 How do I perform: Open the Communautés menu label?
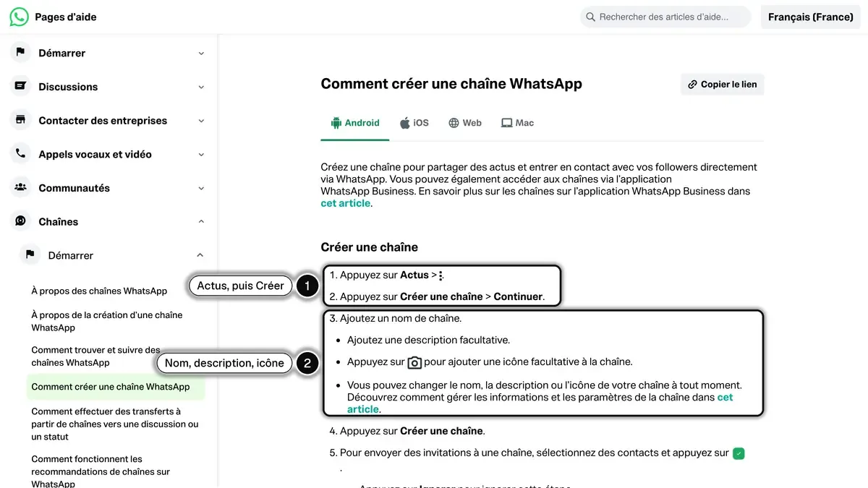point(75,188)
